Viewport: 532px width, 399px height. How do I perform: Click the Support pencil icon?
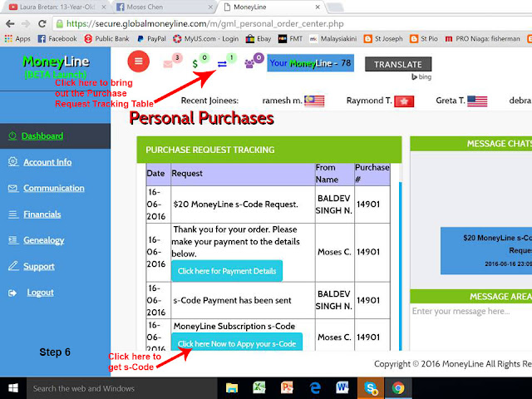pyautogui.click(x=13, y=266)
